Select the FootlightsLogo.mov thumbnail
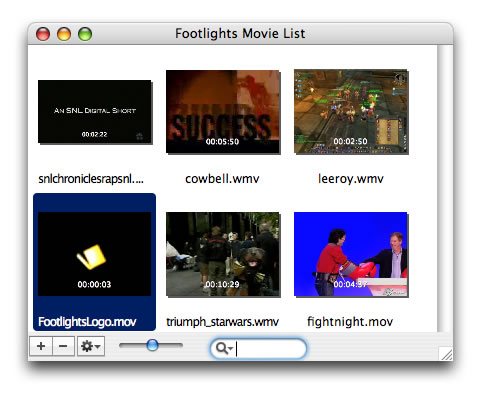 click(x=95, y=254)
